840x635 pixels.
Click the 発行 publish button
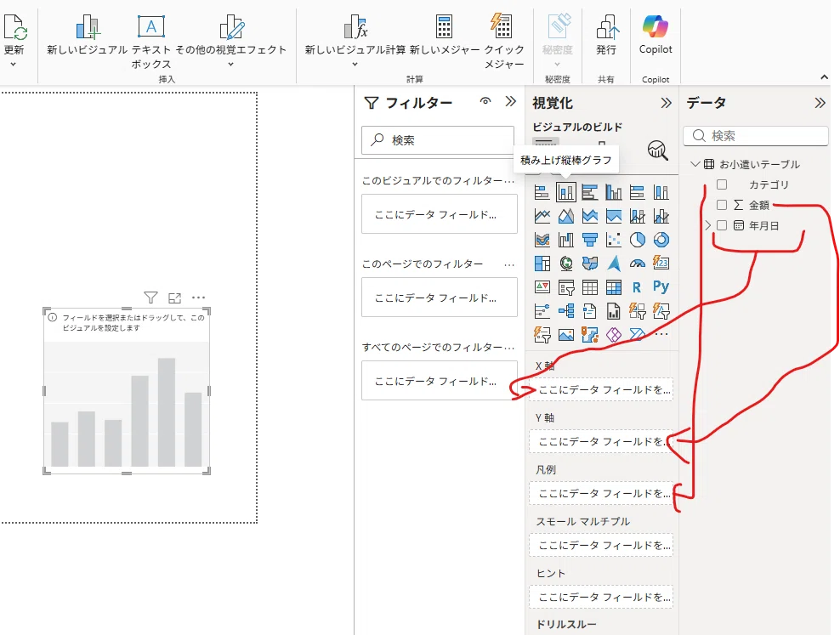click(606, 36)
